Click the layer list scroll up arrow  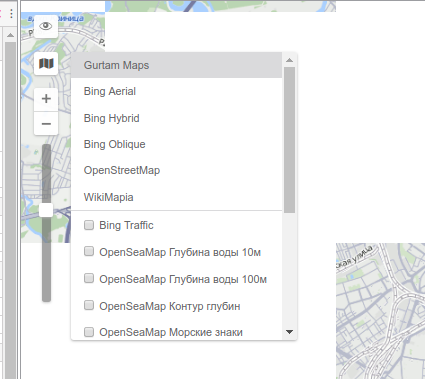(x=289, y=60)
